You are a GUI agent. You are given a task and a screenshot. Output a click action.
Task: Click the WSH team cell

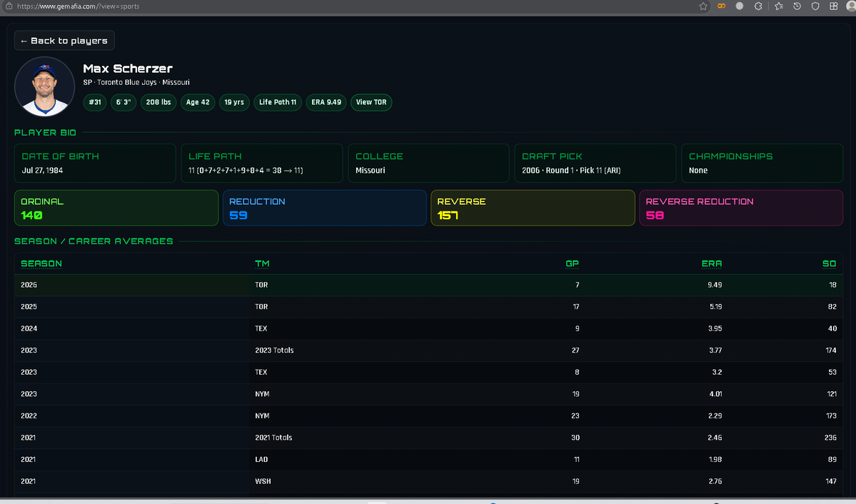(263, 482)
